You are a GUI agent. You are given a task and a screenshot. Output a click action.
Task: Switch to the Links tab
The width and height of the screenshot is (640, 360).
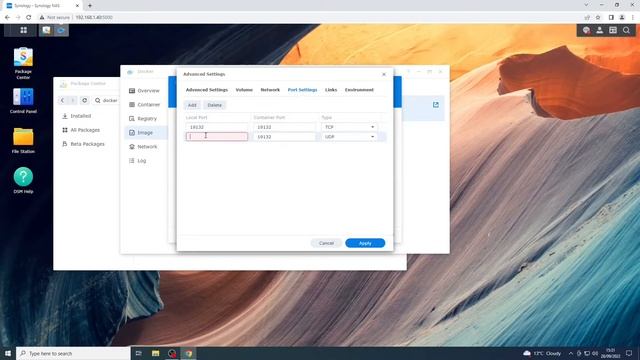[331, 90]
